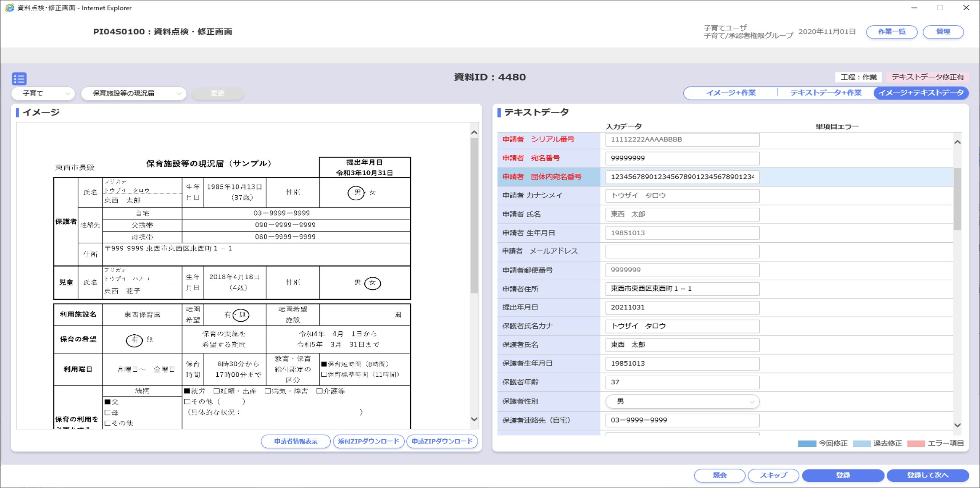Click 保護者氏名カナ input field
The height and width of the screenshot is (488, 980).
point(682,326)
